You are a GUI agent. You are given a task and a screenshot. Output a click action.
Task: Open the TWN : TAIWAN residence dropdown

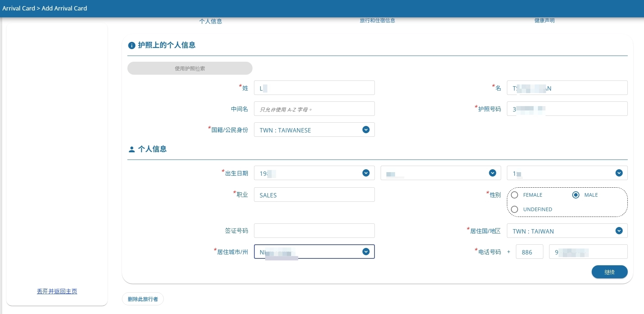pos(563,231)
